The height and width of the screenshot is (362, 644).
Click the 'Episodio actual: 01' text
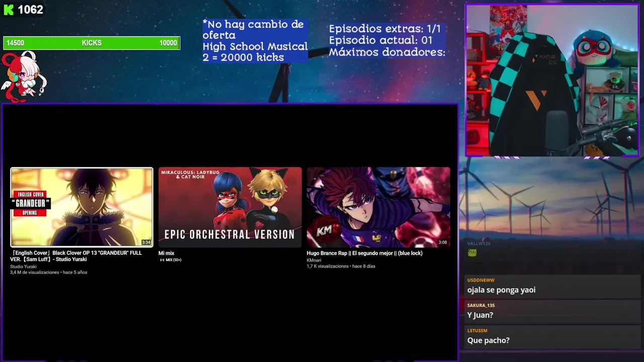(x=380, y=40)
